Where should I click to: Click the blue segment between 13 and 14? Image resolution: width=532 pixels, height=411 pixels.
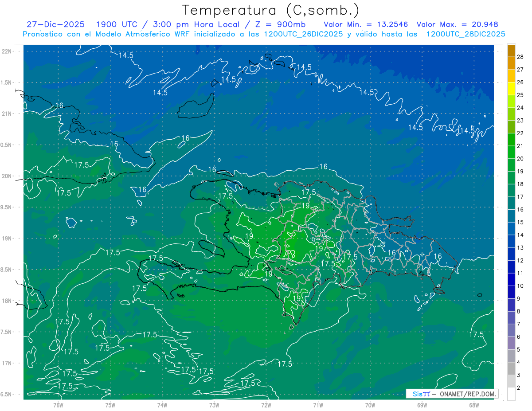511,241
